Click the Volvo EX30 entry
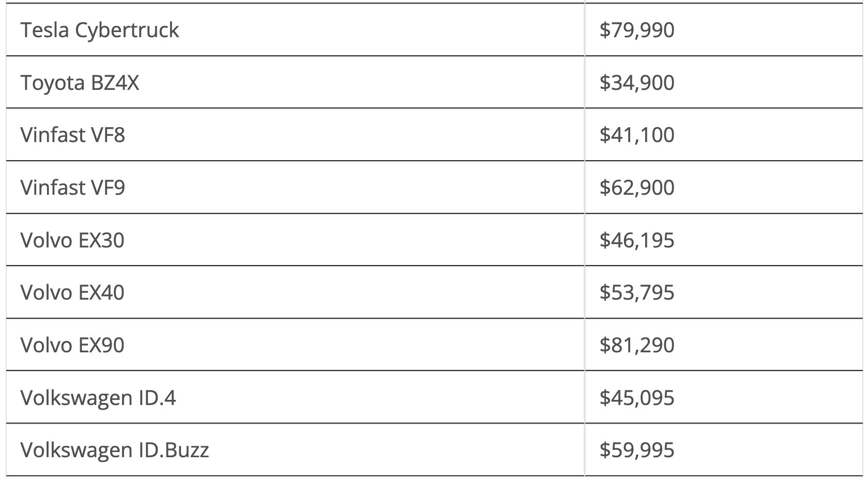This screenshot has width=868, height=482. click(72, 240)
